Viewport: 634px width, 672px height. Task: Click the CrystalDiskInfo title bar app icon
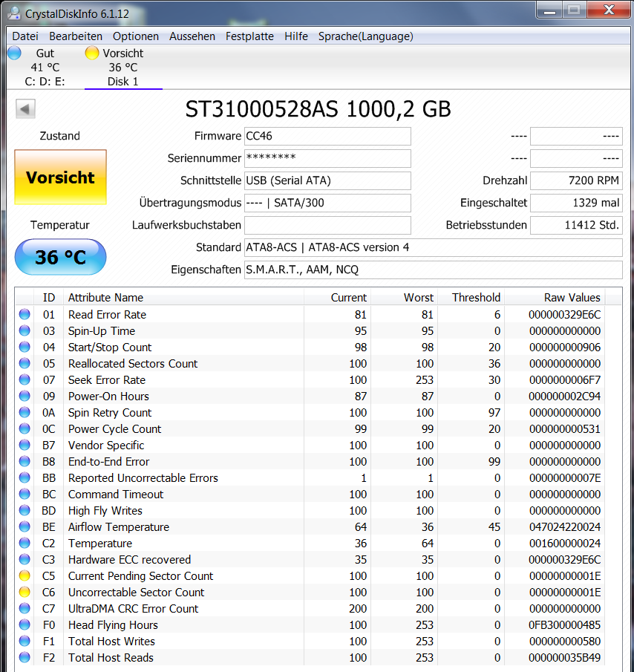15,13
